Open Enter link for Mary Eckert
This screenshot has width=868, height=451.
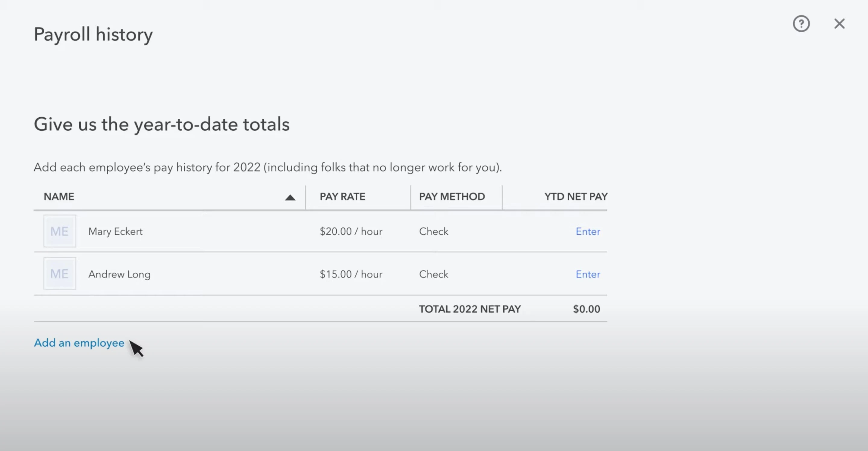(x=588, y=231)
